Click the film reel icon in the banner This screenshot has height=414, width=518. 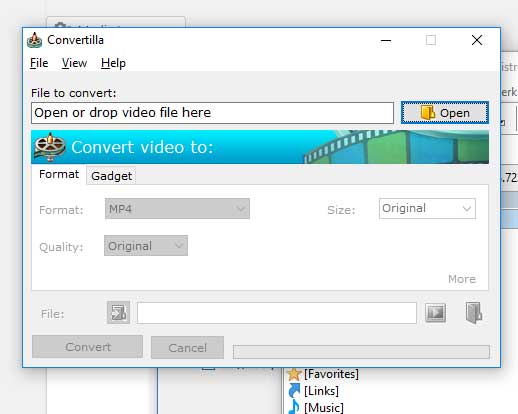[50, 147]
